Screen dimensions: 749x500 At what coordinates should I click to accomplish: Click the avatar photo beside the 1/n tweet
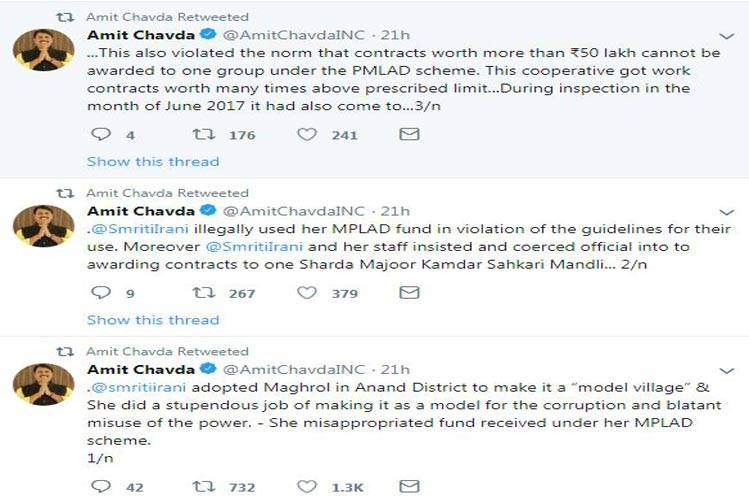tap(43, 384)
